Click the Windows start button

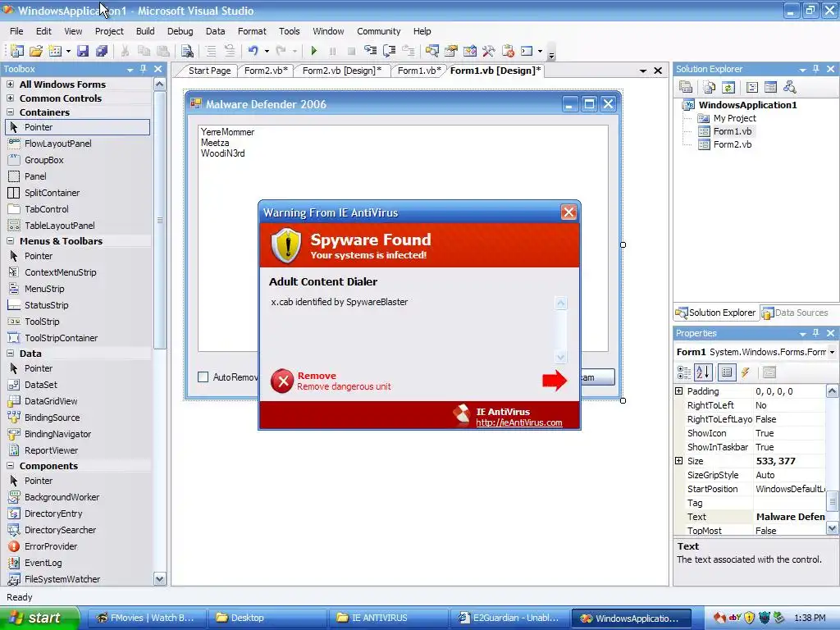(38, 618)
